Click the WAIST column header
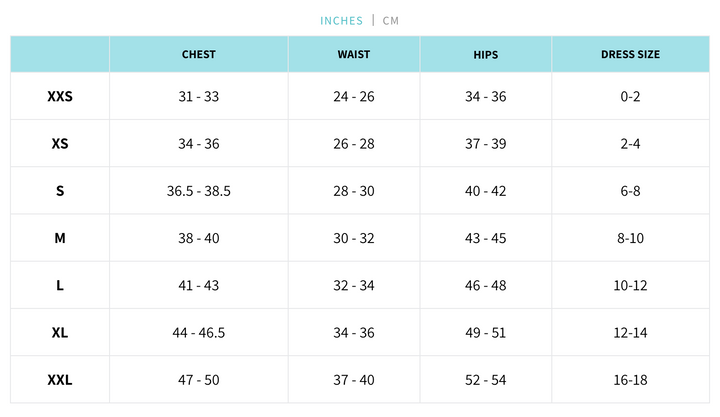Viewport: 720px width, 417px height. click(354, 54)
